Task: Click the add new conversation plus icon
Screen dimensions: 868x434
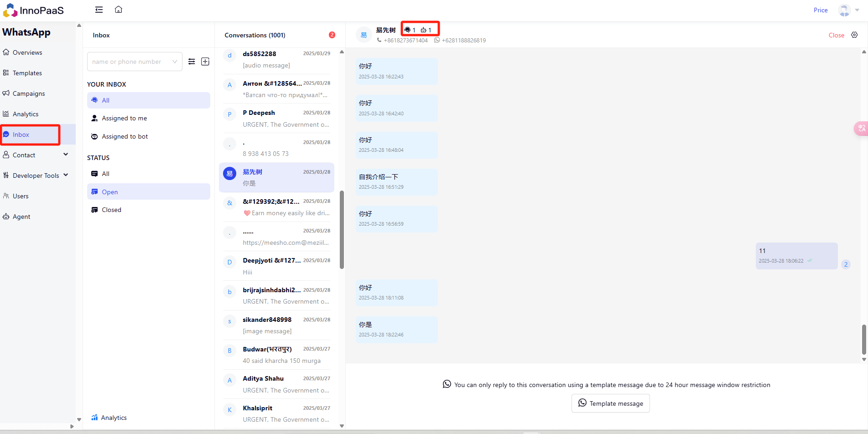Action: click(205, 62)
